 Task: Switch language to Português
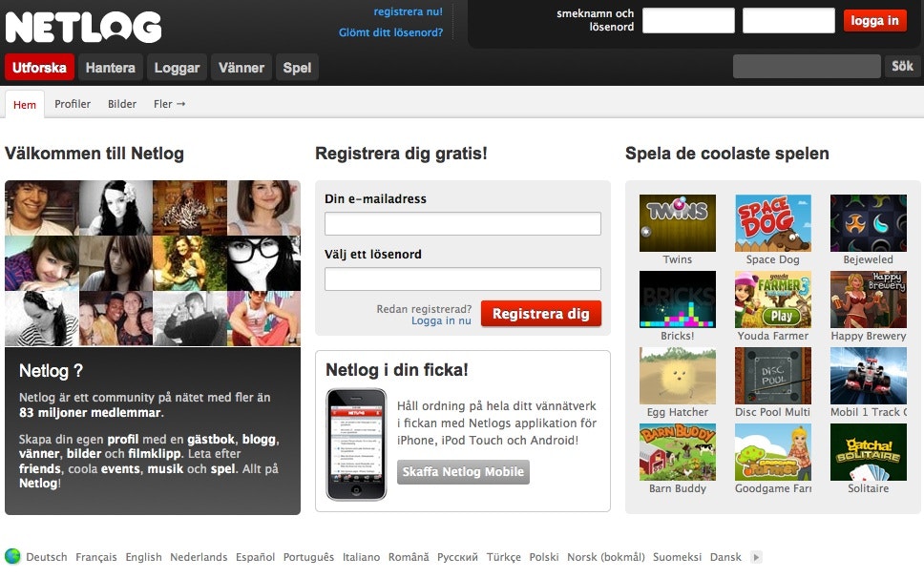click(308, 557)
